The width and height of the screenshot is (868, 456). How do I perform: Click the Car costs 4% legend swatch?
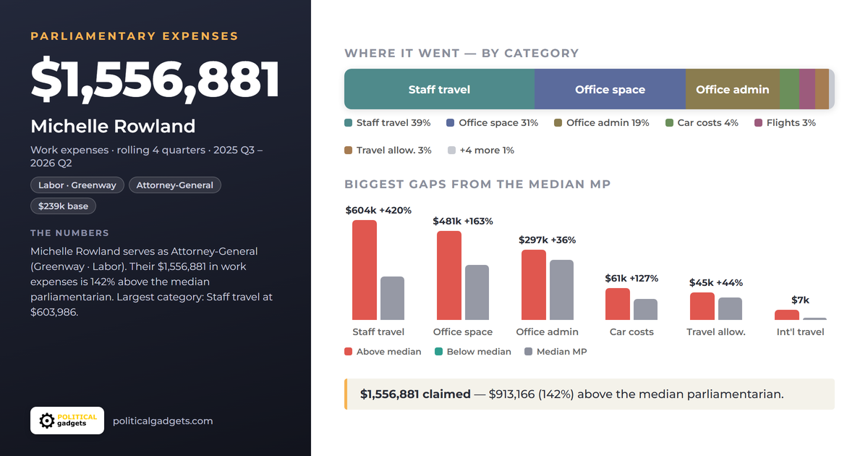point(670,123)
